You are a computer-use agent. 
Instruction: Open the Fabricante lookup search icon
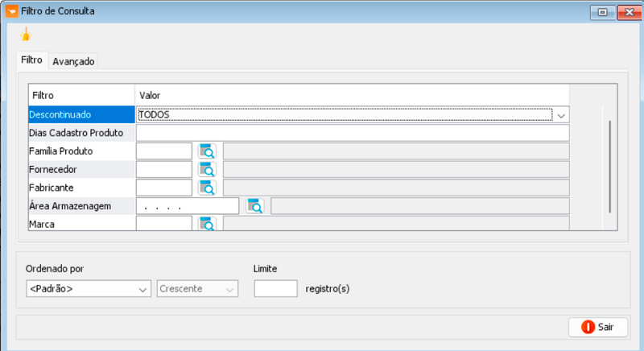(x=207, y=188)
